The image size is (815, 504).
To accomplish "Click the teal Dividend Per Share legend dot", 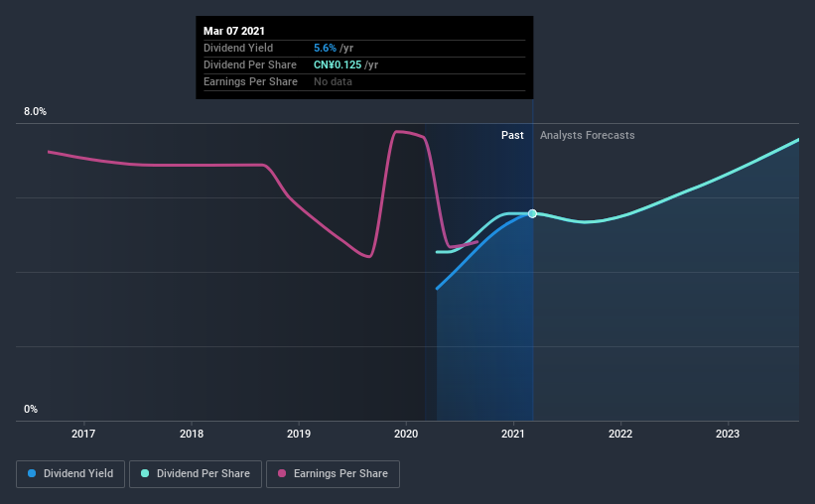I will tap(145, 473).
